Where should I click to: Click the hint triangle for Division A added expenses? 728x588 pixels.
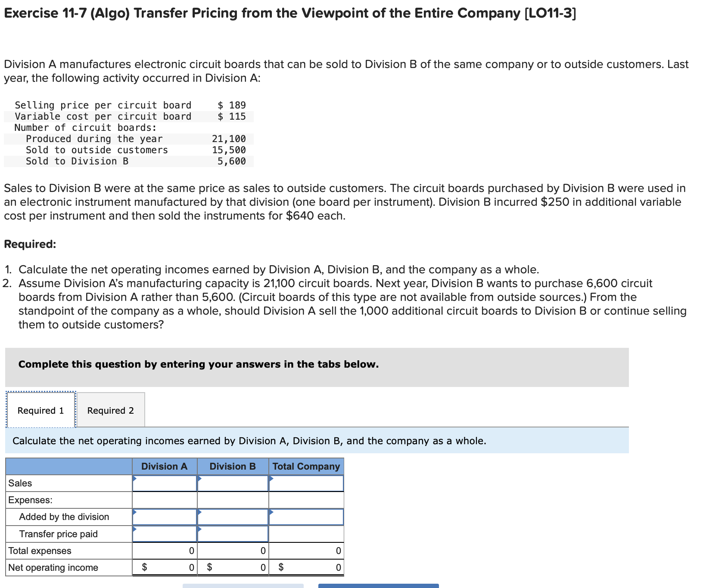(x=136, y=513)
